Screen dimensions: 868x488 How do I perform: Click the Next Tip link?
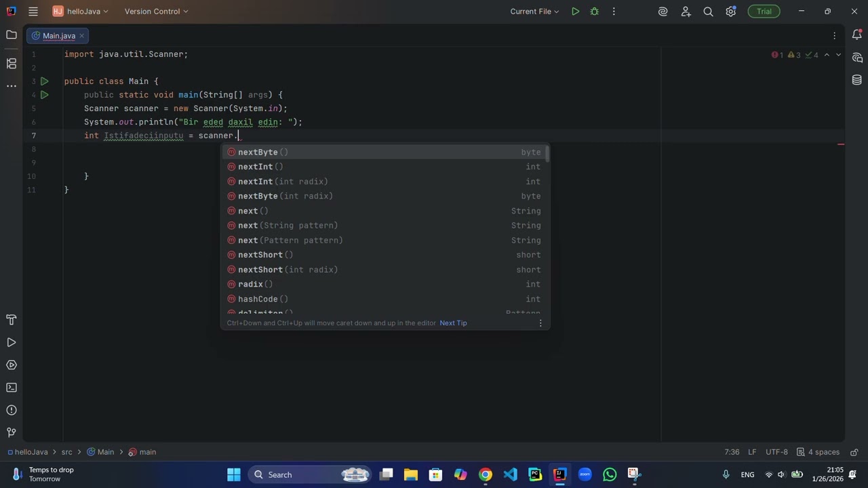(453, 323)
